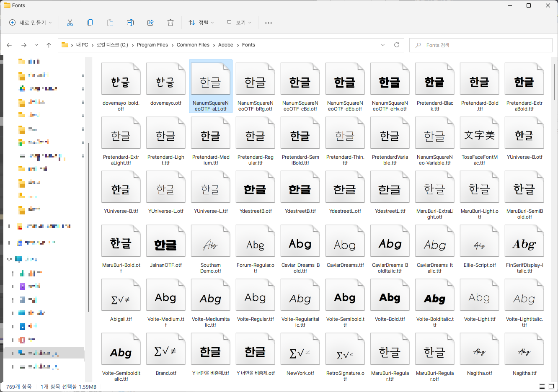Select JalnanOTF.otf file
The image size is (558, 392).
(x=165, y=245)
